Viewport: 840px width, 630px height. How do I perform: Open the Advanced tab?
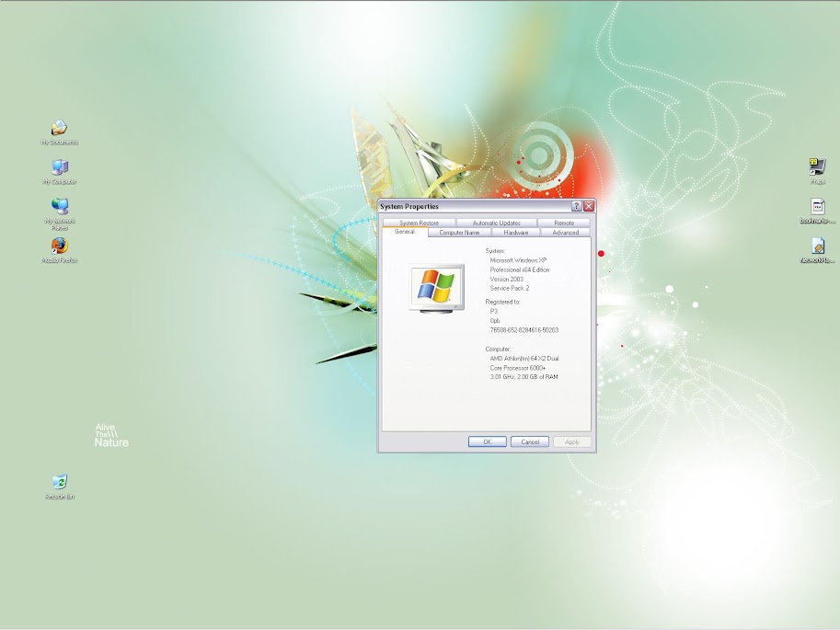point(565,233)
